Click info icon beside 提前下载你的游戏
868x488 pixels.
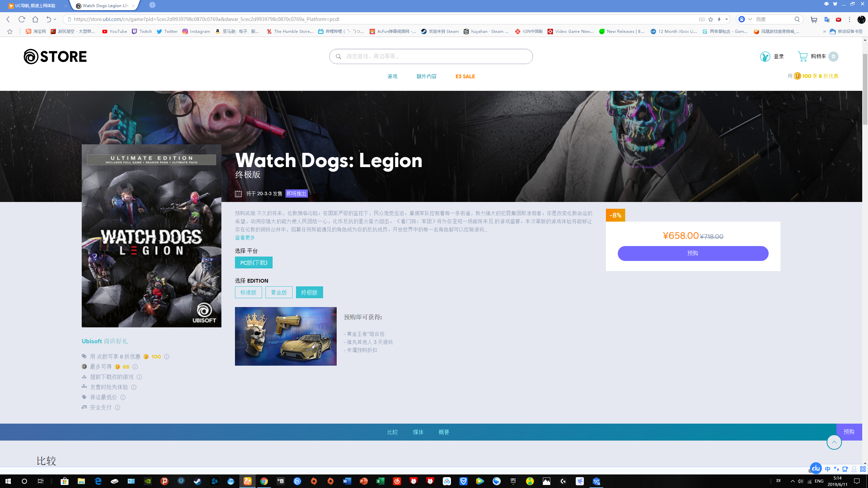pos(139,377)
